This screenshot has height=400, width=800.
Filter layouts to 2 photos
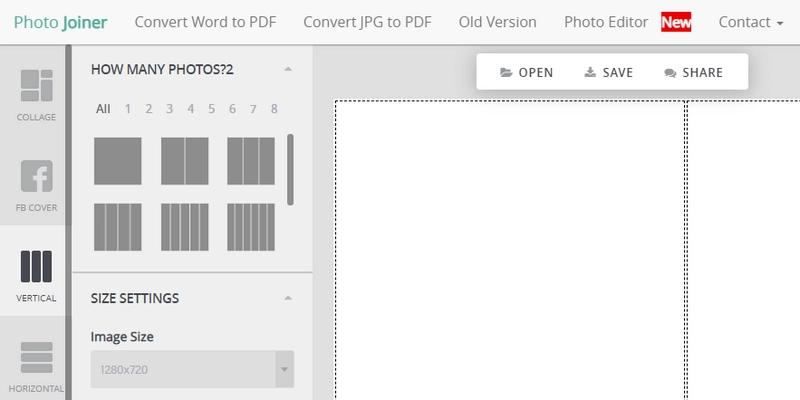click(x=148, y=109)
